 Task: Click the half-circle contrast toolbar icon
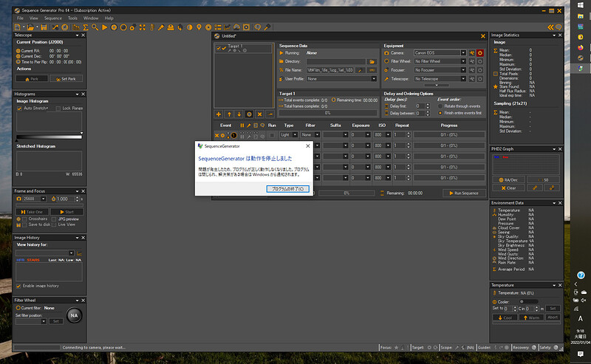click(189, 27)
